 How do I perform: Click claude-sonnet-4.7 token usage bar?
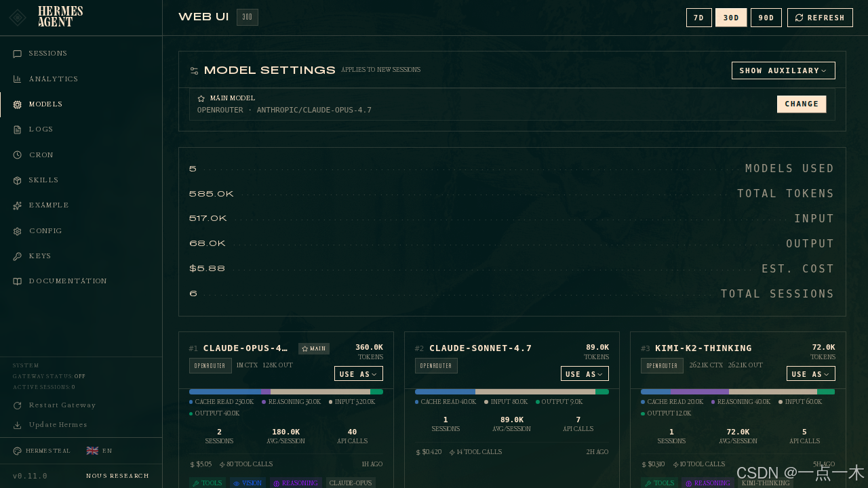click(x=512, y=392)
